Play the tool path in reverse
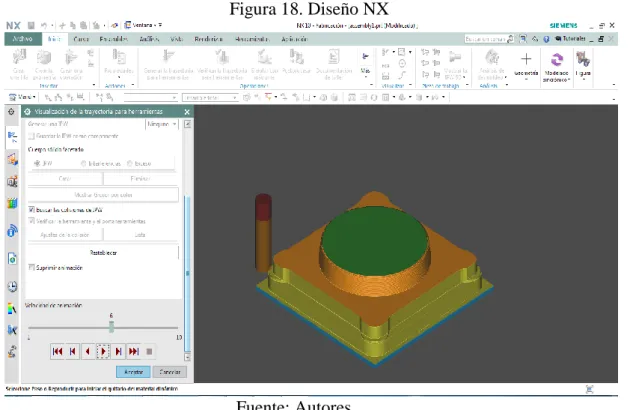 (88, 352)
